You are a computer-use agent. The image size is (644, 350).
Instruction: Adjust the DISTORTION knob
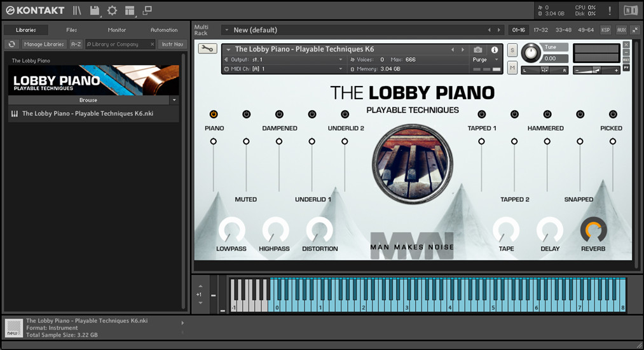pyautogui.click(x=320, y=230)
